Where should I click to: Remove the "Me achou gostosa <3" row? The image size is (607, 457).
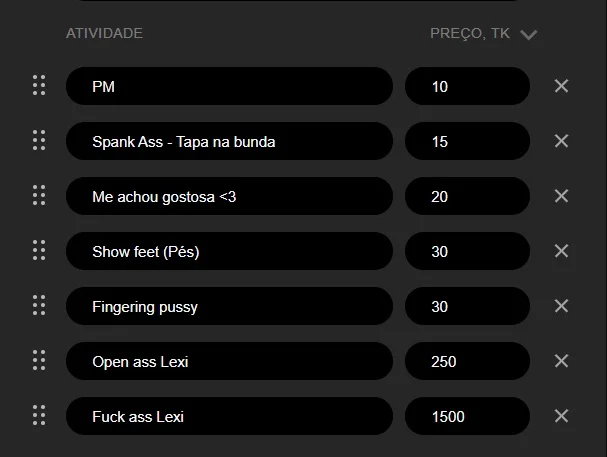click(561, 196)
